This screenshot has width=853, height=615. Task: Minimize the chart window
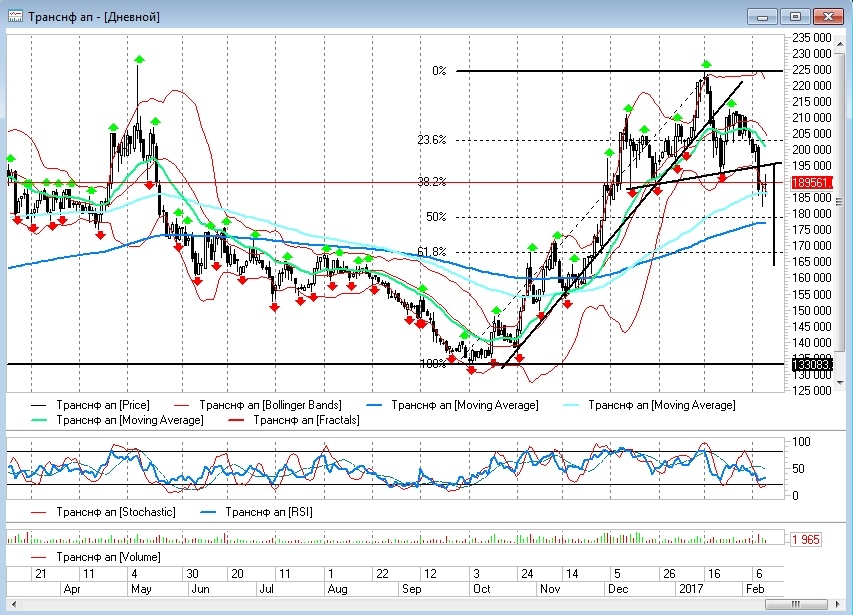pos(763,16)
